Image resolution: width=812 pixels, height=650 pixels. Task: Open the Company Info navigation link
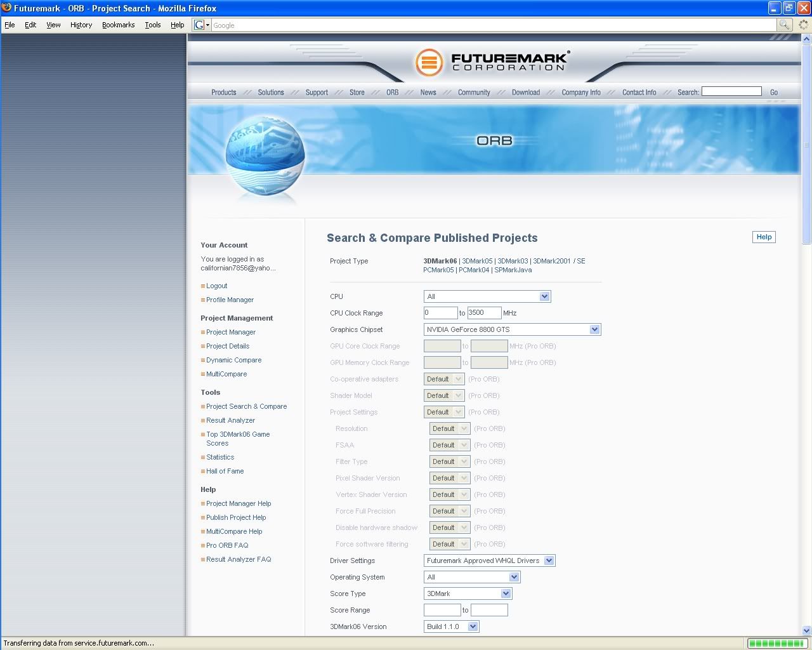tap(581, 92)
